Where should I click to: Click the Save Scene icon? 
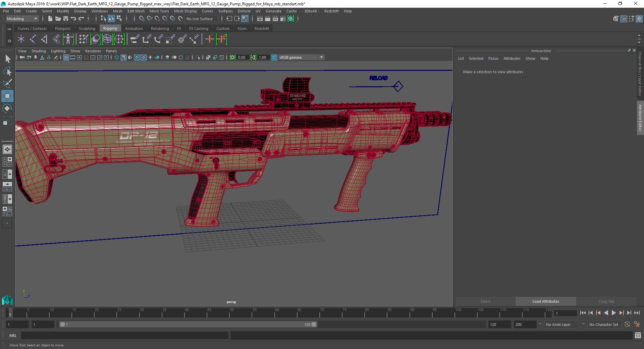[x=66, y=19]
